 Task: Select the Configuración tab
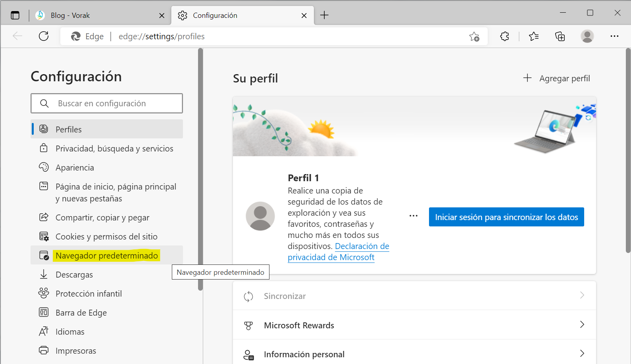click(x=242, y=15)
